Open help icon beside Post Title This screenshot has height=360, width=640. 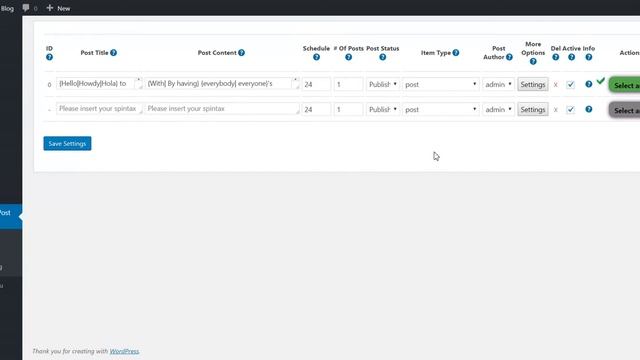(113, 53)
